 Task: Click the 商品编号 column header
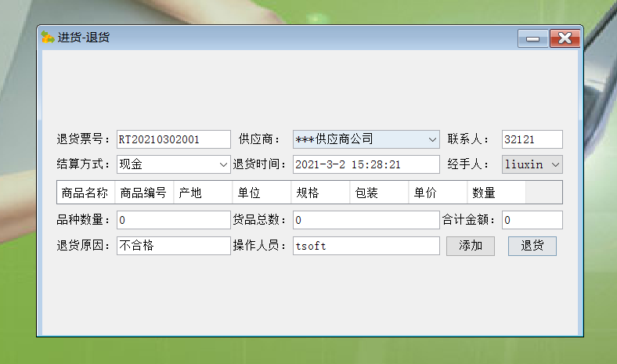[x=144, y=193]
